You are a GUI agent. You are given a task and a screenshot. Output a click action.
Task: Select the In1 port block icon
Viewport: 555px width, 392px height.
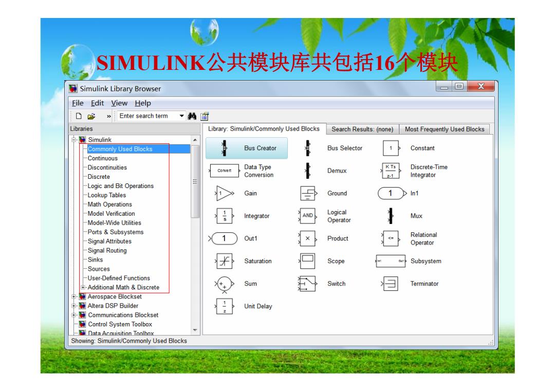click(392, 193)
